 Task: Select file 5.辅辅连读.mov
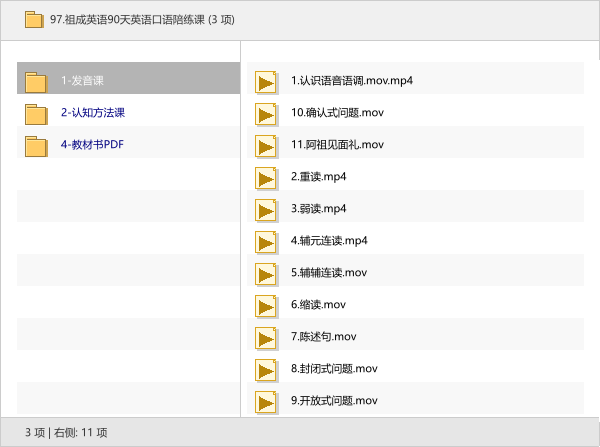coord(329,273)
